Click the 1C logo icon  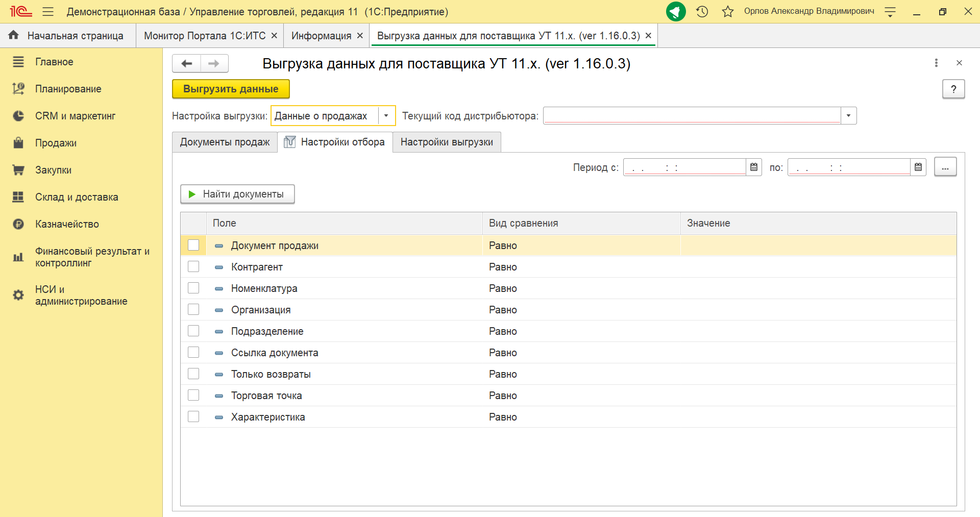pyautogui.click(x=21, y=11)
